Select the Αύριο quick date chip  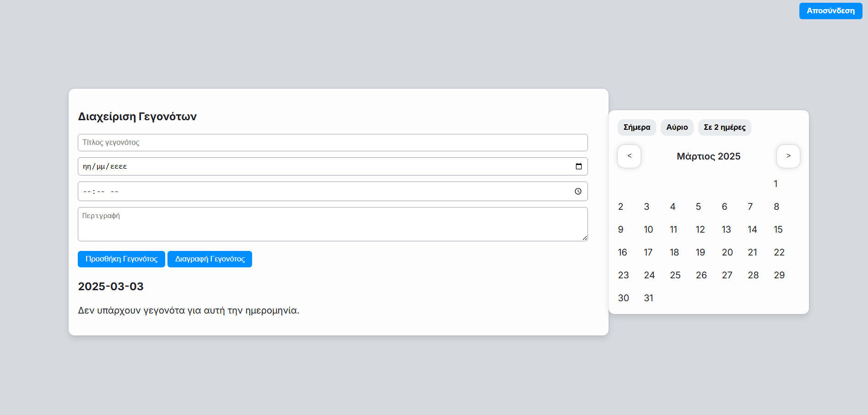pyautogui.click(x=677, y=128)
